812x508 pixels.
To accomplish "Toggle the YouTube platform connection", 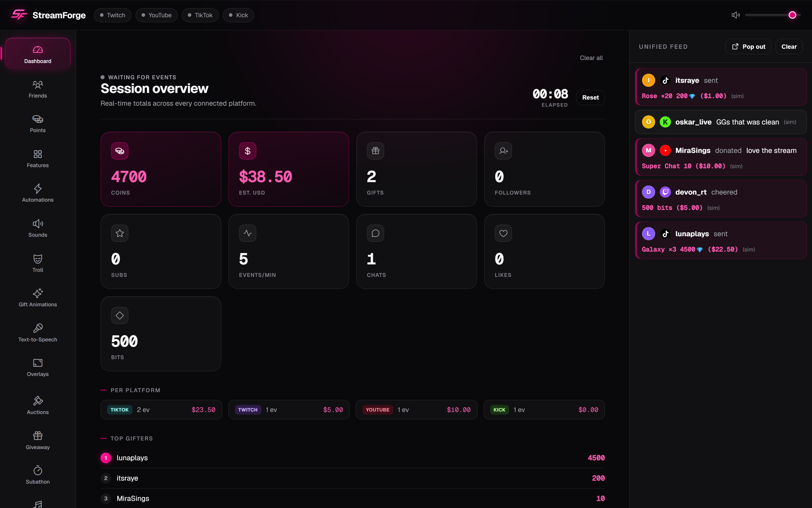I will coord(156,15).
